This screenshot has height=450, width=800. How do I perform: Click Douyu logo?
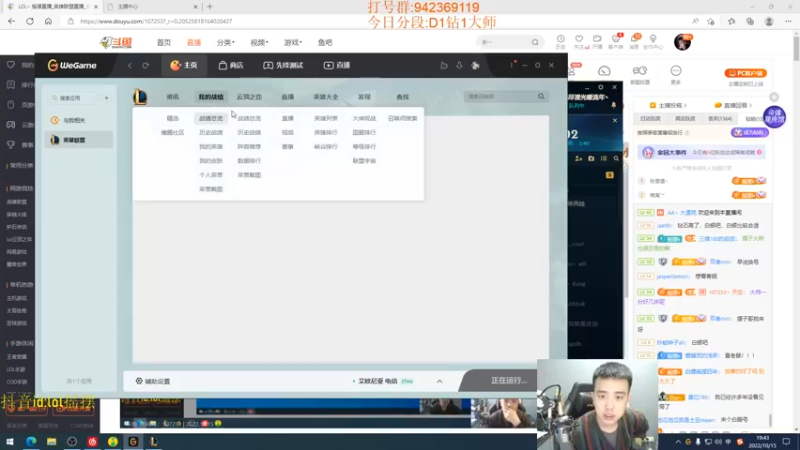(x=116, y=42)
